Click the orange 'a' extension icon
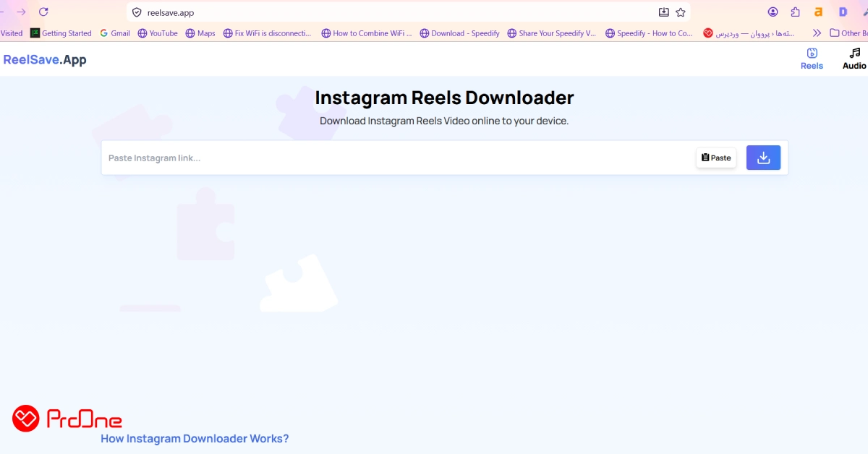Image resolution: width=868 pixels, height=454 pixels. [x=819, y=12]
